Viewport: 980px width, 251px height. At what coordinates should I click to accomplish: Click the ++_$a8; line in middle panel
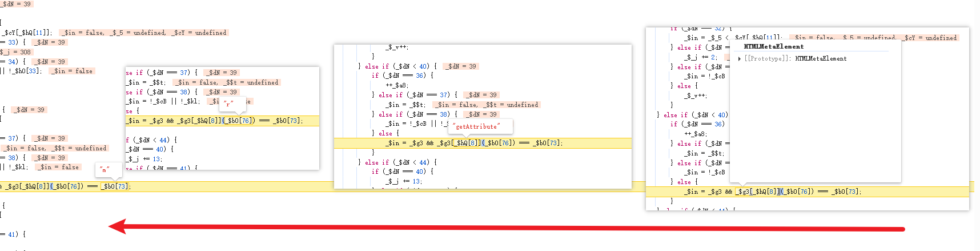[396, 85]
